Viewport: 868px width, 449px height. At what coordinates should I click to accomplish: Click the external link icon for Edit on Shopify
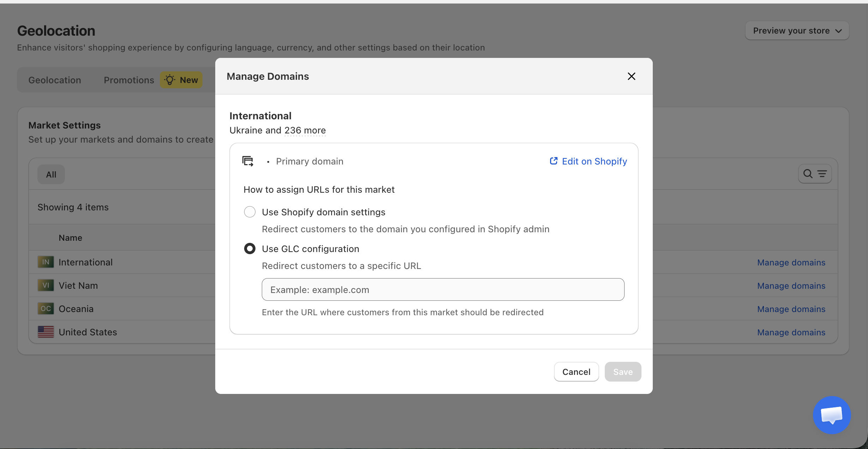click(554, 161)
